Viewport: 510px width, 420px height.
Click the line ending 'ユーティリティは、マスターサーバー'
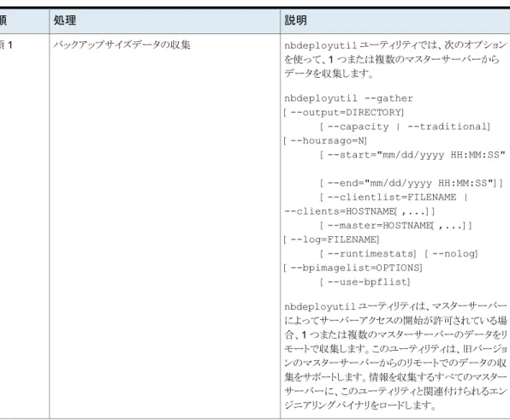[395, 306]
